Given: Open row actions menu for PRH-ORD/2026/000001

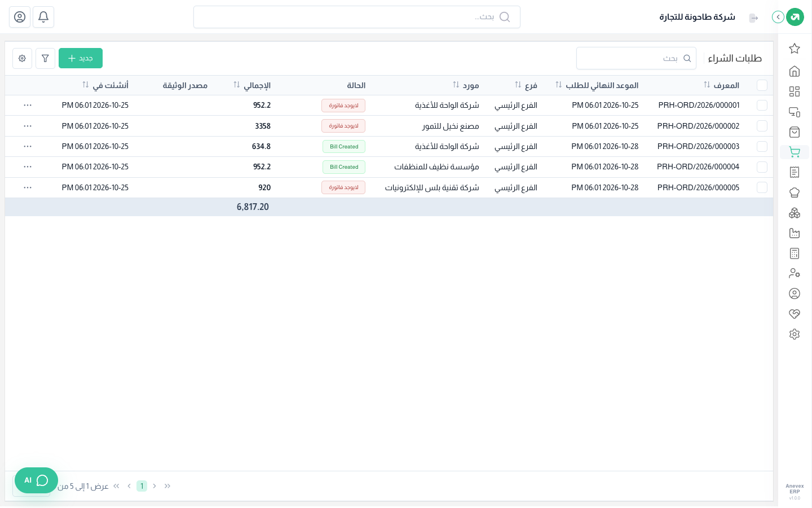Looking at the screenshot, I should click(x=28, y=106).
